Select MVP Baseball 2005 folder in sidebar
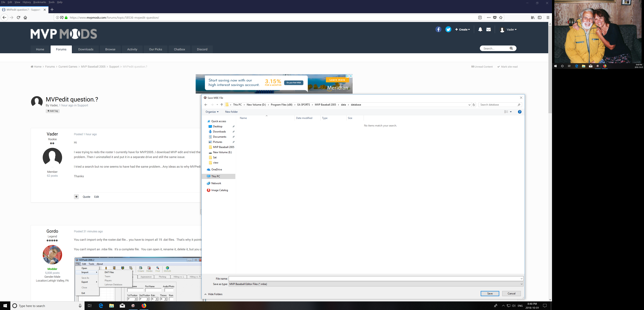Screen dimensions: 644x310 pyautogui.click(x=224, y=147)
